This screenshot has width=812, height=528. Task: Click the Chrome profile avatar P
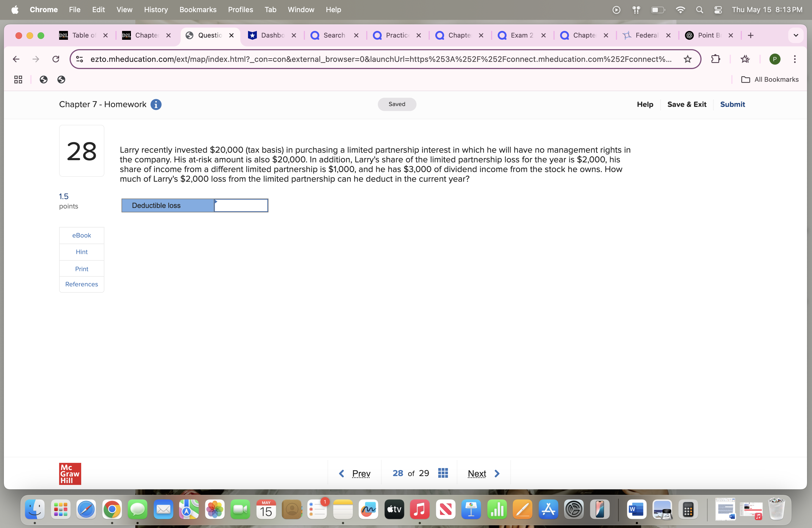tap(774, 59)
